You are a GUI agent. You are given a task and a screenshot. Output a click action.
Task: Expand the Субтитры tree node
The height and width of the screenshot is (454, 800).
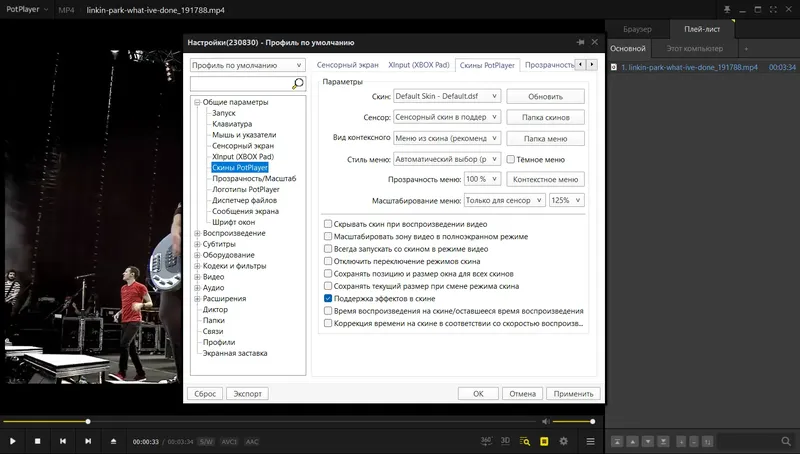(x=197, y=244)
